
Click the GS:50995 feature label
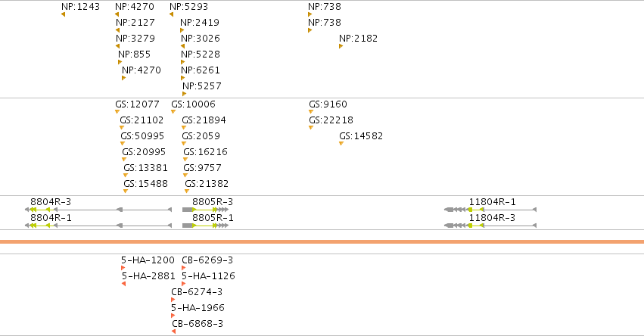[x=142, y=136]
